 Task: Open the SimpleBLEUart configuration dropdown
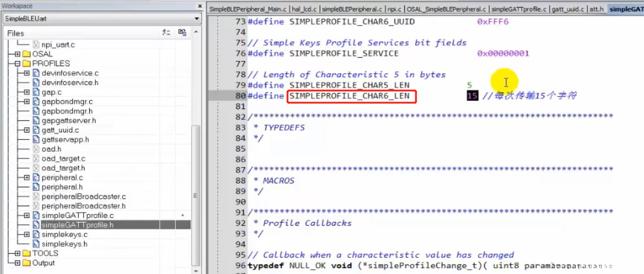[x=197, y=19]
